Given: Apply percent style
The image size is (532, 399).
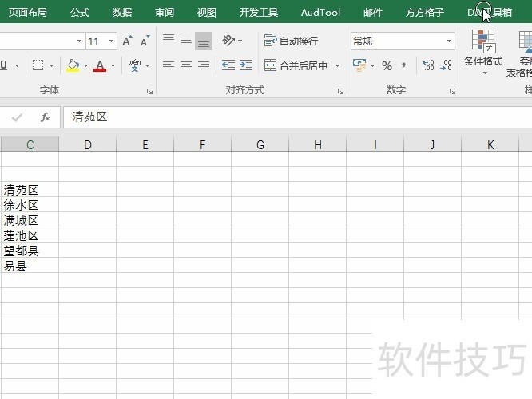Looking at the screenshot, I should pos(387,65).
